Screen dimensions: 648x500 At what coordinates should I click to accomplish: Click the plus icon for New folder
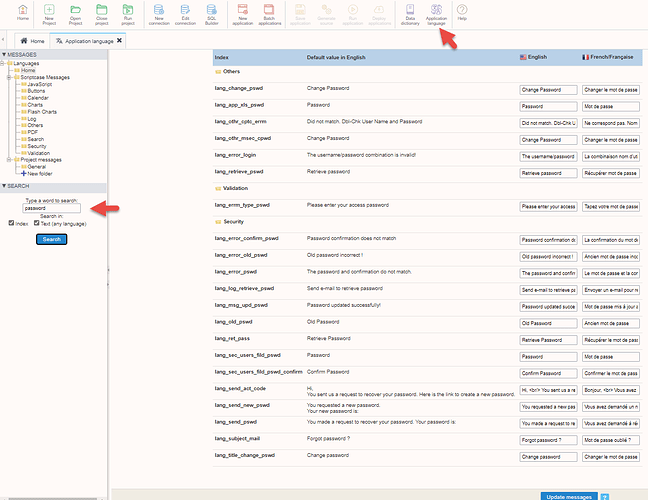click(x=24, y=174)
